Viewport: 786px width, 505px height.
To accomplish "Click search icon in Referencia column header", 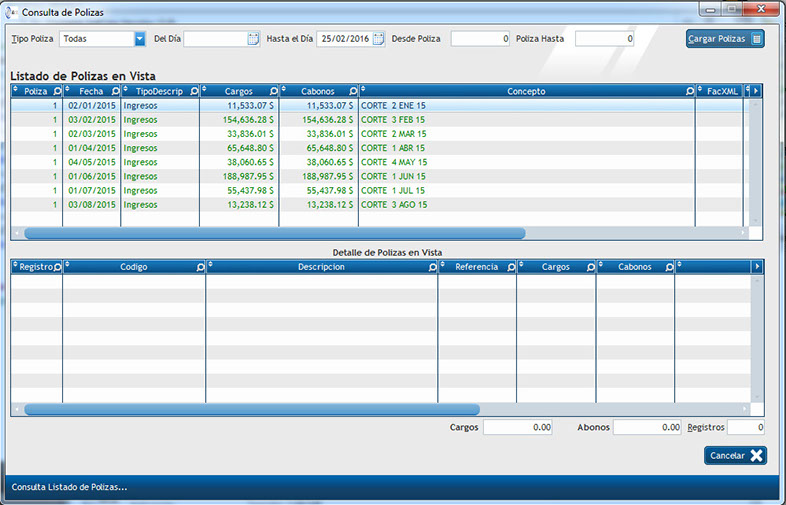I will click(x=511, y=267).
